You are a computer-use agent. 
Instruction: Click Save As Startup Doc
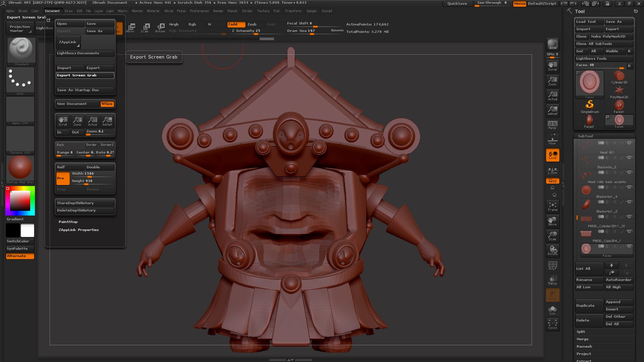click(85, 90)
